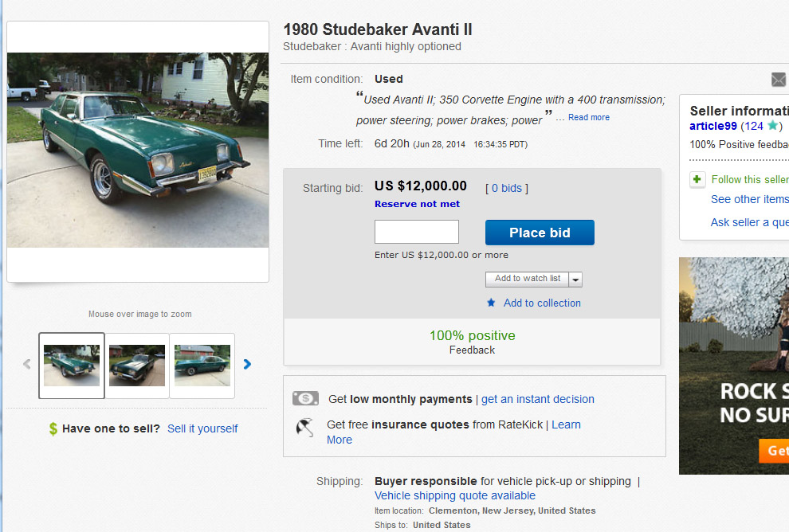Click the Add to watch list button
Image resolution: width=789 pixels, height=532 pixels.
click(527, 279)
